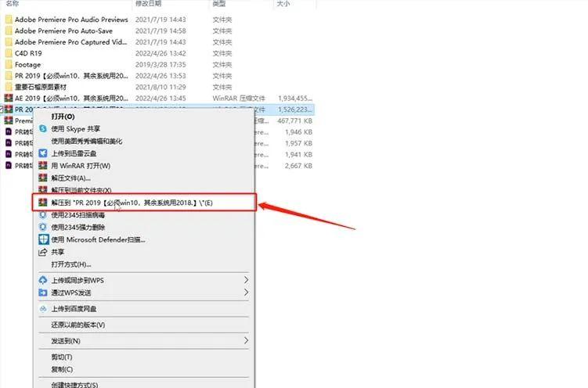Click the Pr file icon in the 2,667 KB row
Image resolution: width=588 pixels, height=388 pixels.
9,166
